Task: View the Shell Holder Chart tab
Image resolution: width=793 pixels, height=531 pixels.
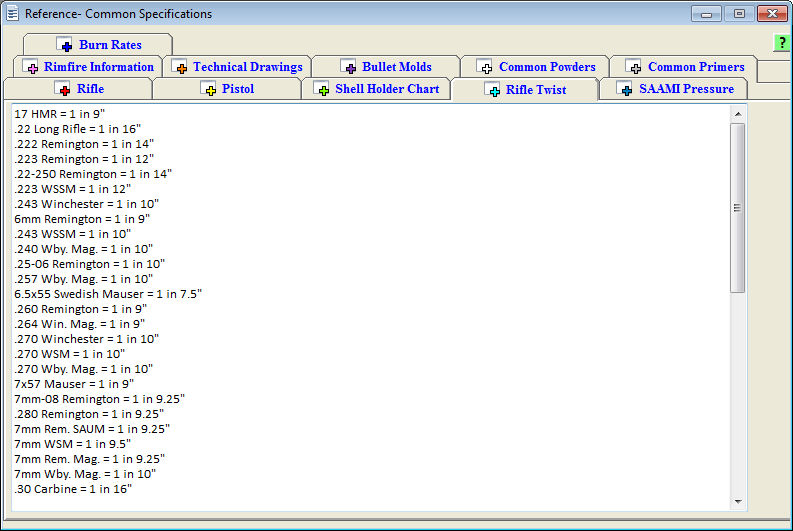Action: [376, 88]
